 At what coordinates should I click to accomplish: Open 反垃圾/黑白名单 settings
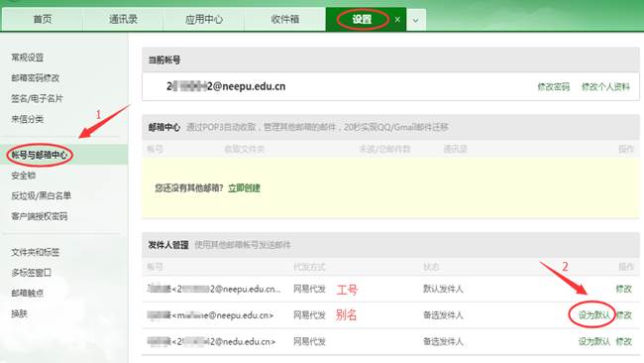(x=41, y=195)
